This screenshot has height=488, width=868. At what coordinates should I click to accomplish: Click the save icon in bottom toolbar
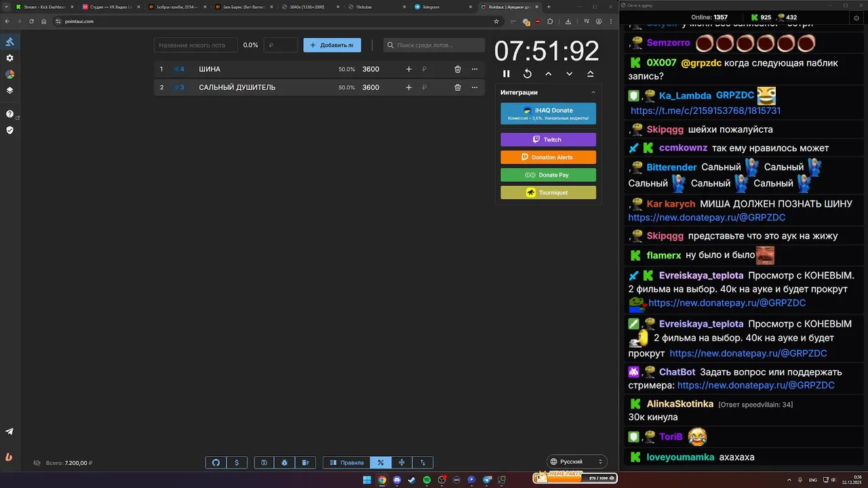pos(264,463)
